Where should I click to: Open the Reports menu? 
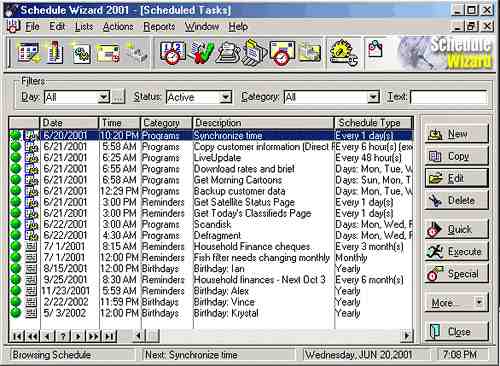point(159,26)
